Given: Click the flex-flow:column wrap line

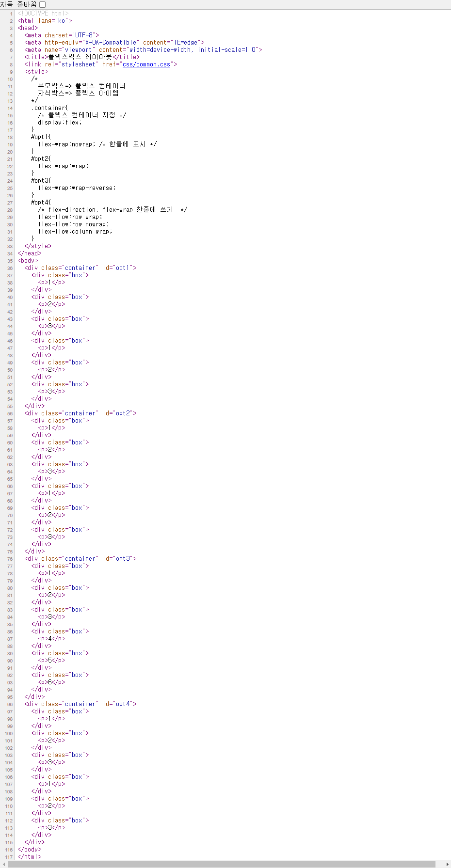Looking at the screenshot, I should pos(75,232).
